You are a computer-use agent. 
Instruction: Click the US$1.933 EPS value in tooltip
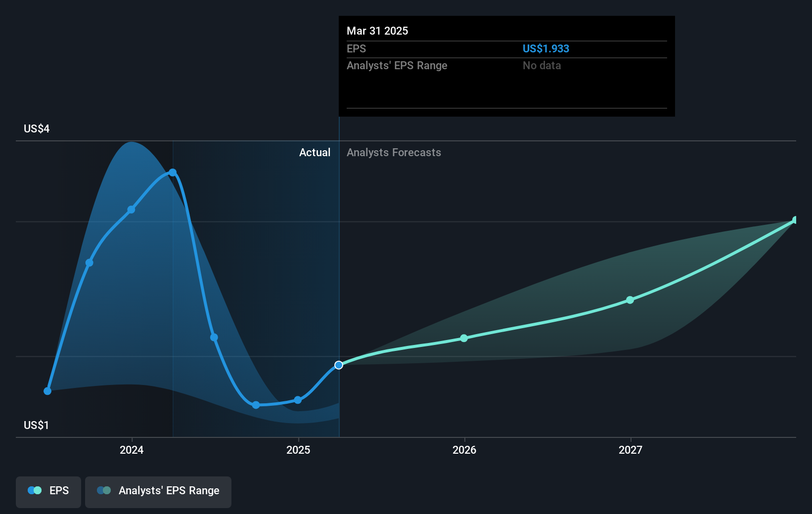tap(546, 48)
